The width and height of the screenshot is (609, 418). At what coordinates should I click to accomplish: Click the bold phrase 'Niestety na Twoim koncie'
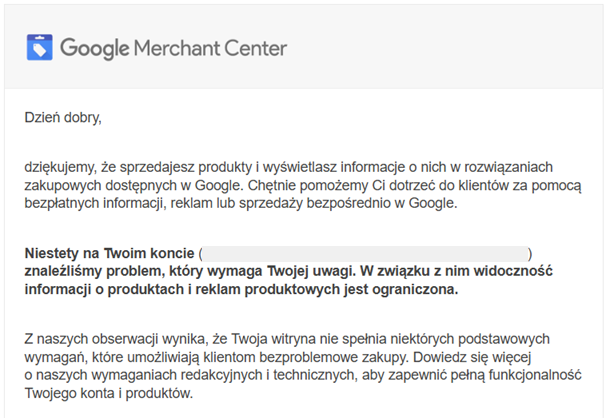(110, 253)
